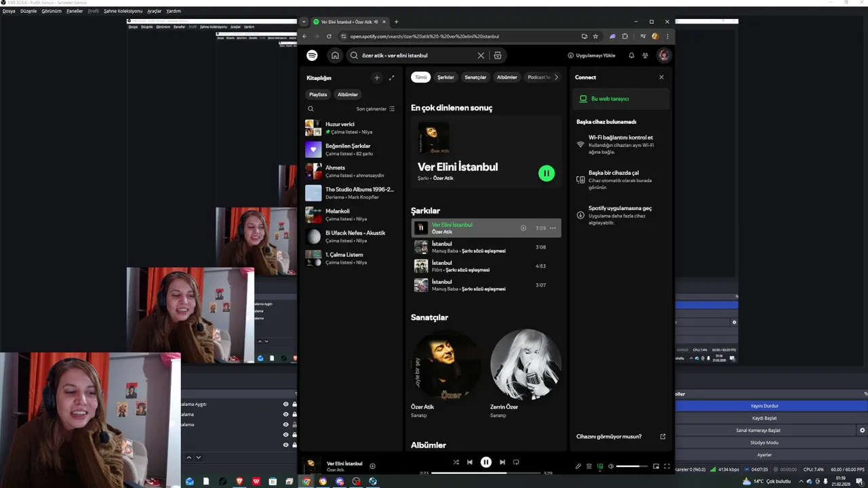Click Uygulamayı Yükle link
Image resolution: width=868 pixels, height=488 pixels.
[x=591, y=56]
